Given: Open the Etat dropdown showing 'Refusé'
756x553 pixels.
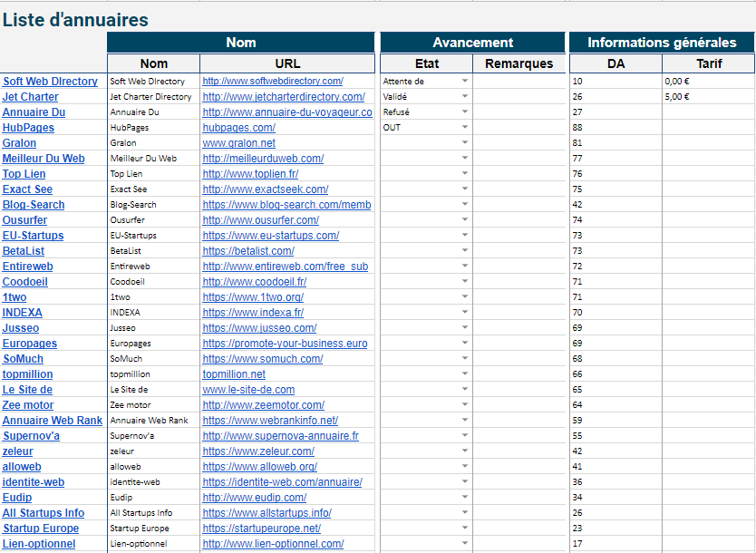Looking at the screenshot, I should point(465,112).
